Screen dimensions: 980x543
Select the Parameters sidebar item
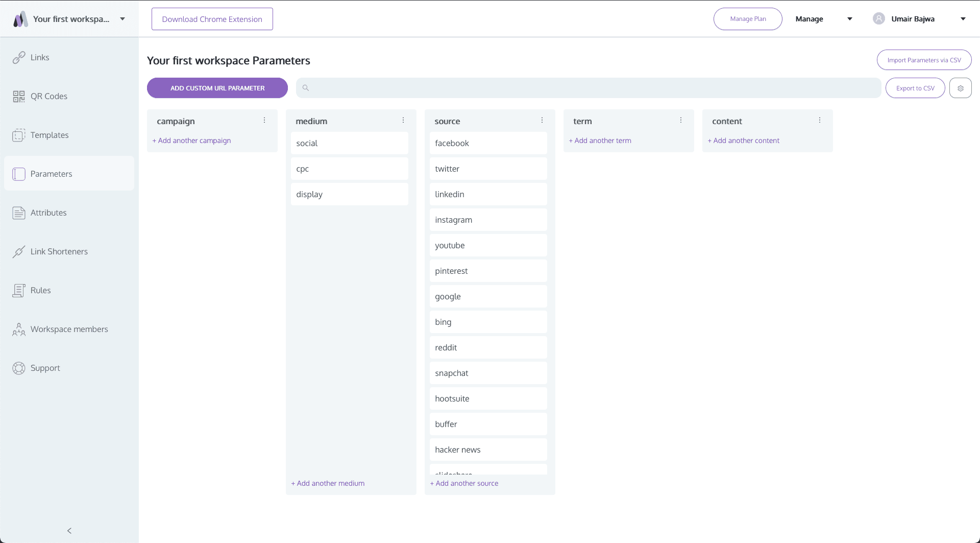pos(69,174)
